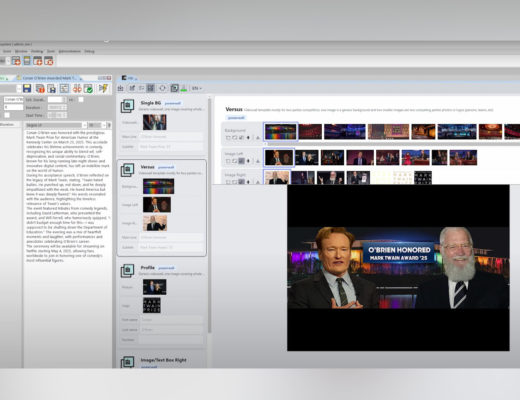Click the form layout icon in story toolbar
Image resolution: width=520 pixels, height=400 pixels.
64,88
